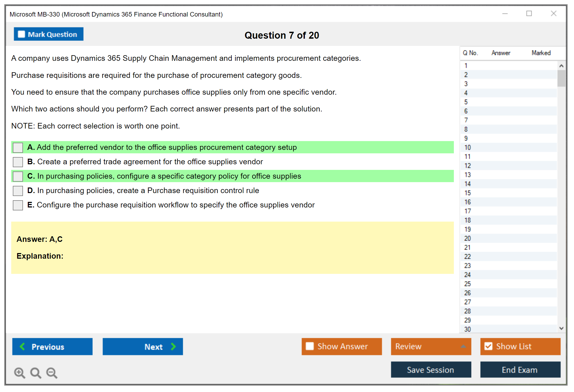Jump to question 12 in list
The image size is (574, 392).
click(468, 166)
